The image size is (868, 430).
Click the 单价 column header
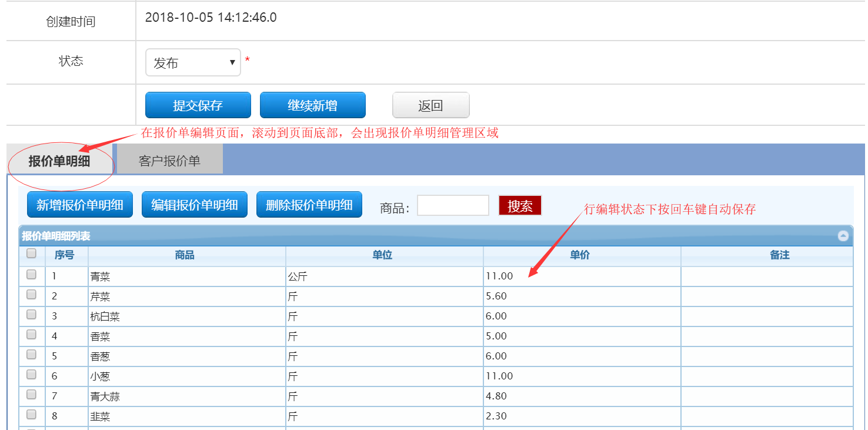point(581,255)
